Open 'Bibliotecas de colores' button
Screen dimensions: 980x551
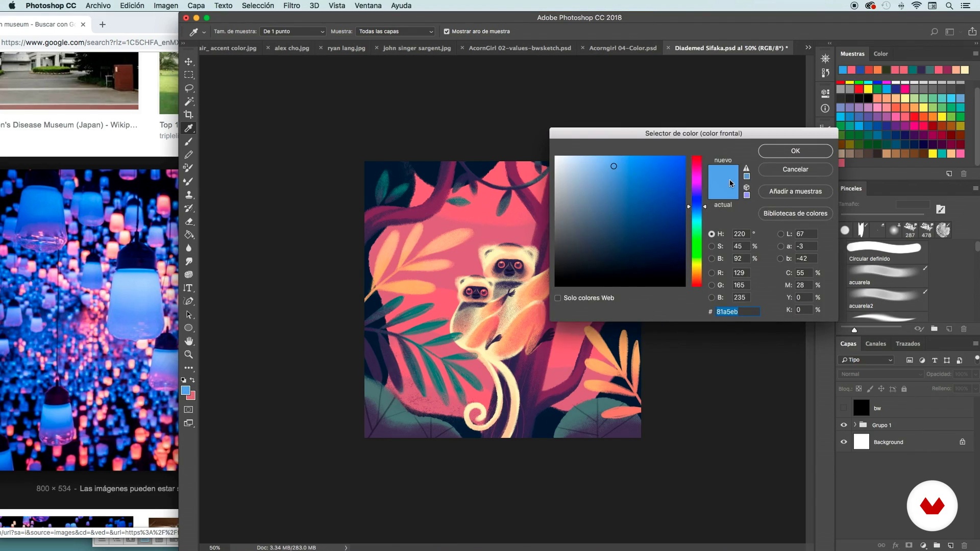coord(795,213)
